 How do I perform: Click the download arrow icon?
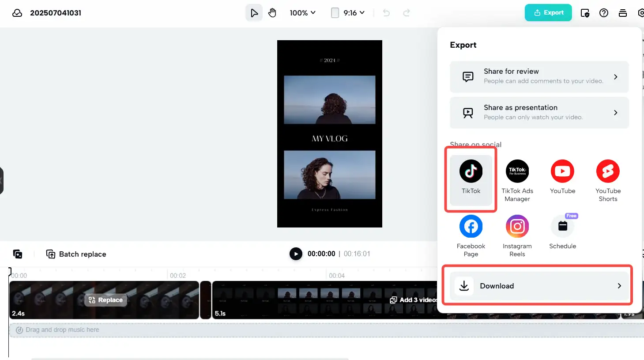click(x=464, y=286)
